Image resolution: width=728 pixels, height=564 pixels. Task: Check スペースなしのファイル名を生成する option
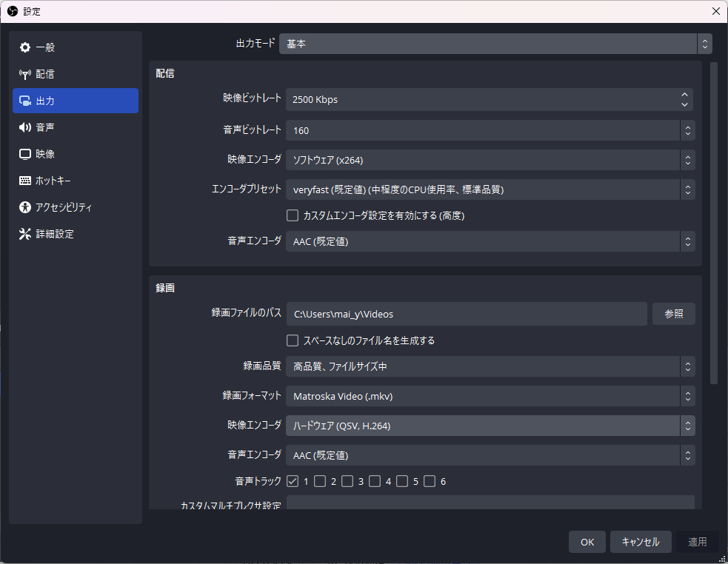[292, 340]
